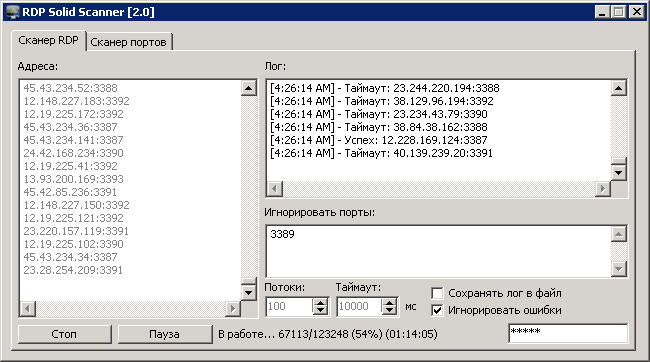
Task: Click the Игнорировать порты text area with 3389
Action: pyautogui.click(x=439, y=251)
